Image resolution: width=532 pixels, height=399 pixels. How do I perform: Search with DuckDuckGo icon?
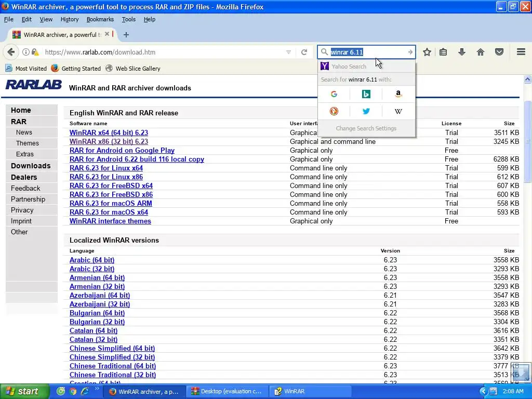click(334, 111)
